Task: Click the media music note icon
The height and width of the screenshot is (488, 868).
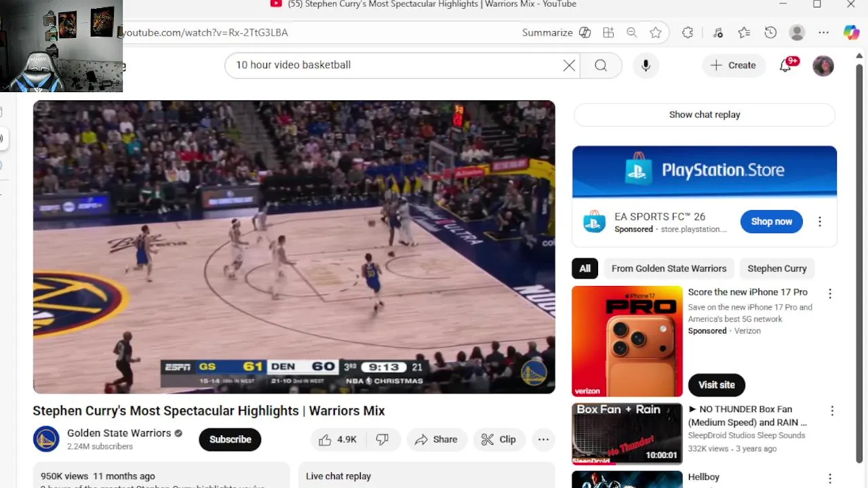Action: coord(718,33)
